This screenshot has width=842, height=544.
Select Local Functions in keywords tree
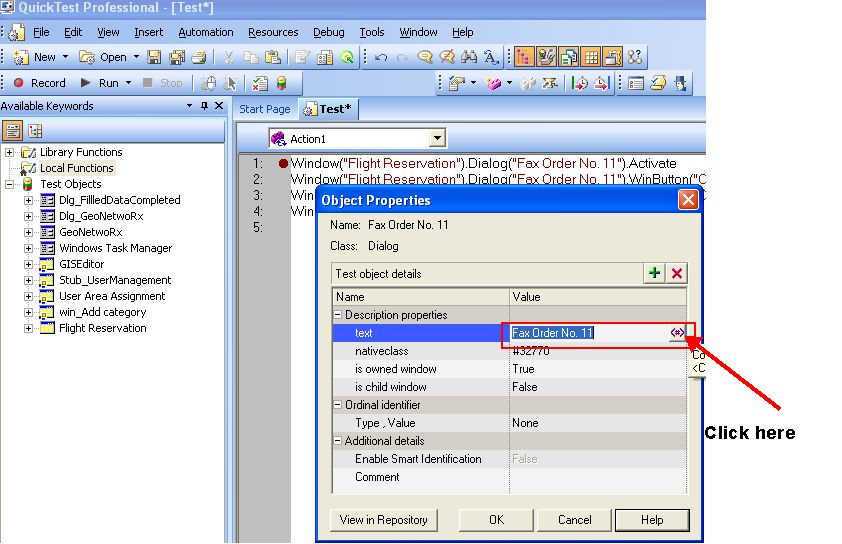tap(77, 168)
